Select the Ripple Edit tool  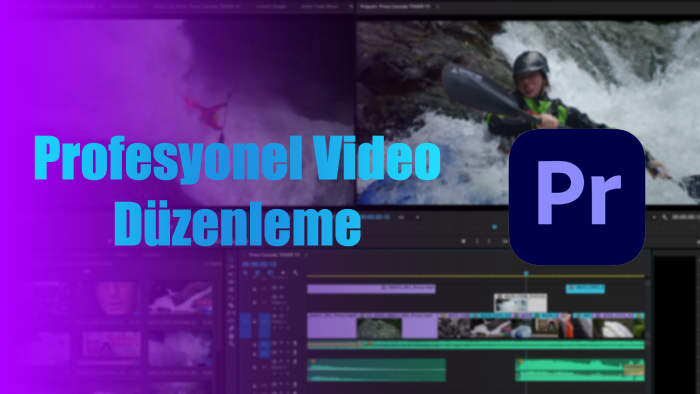click(231, 282)
